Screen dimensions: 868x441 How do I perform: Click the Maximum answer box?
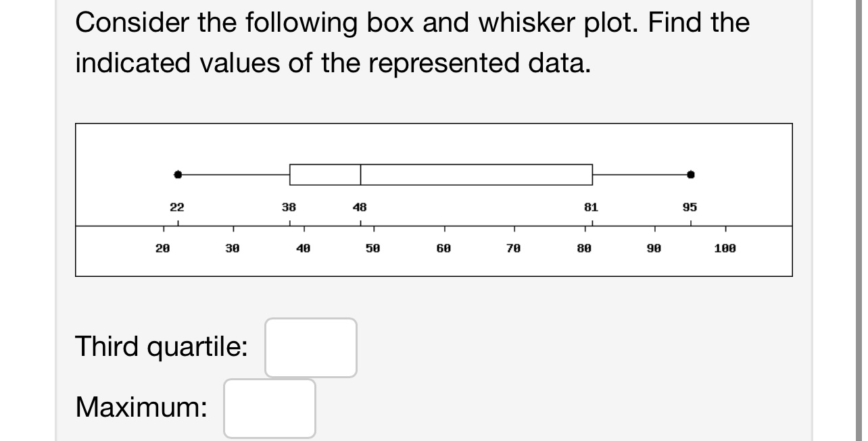coord(269,408)
